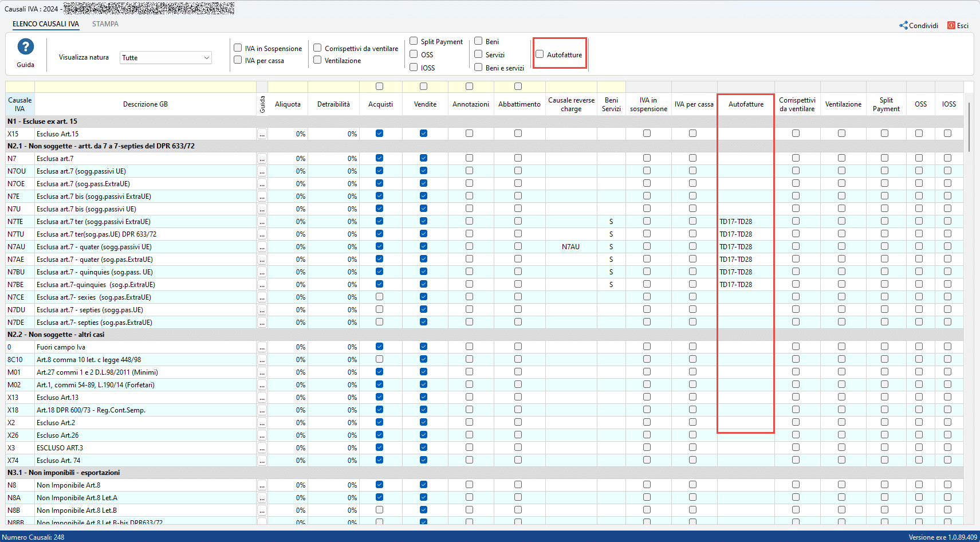Select N2.2 Non soggette group row
This screenshot has height=542, width=980.
click(x=485, y=335)
